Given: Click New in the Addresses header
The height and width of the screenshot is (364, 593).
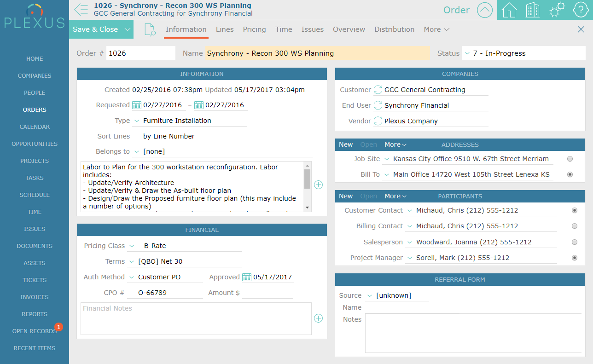Looking at the screenshot, I should point(346,144).
